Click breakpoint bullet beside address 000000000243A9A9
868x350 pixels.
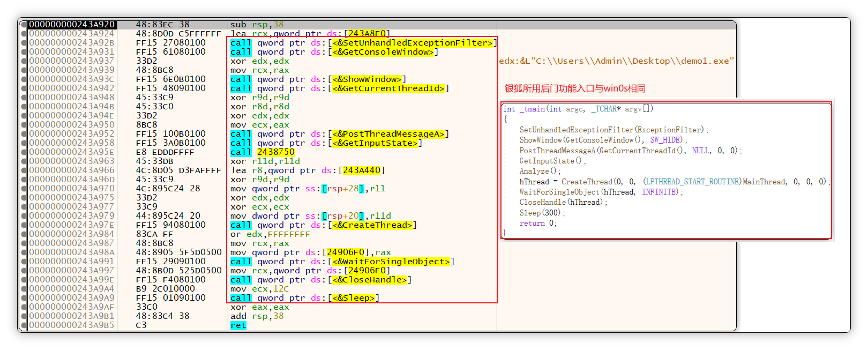[24, 298]
